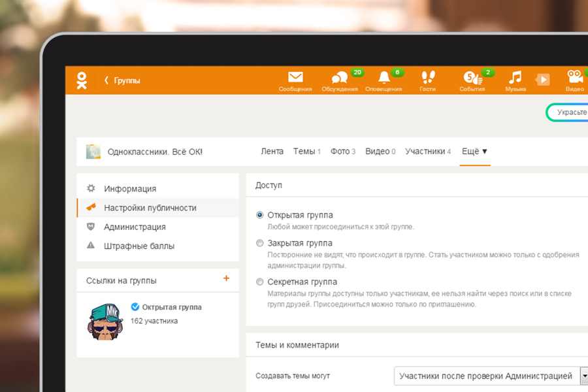This screenshot has width=588, height=392.
Task: Select the Открытая группа radio button
Action: (260, 215)
